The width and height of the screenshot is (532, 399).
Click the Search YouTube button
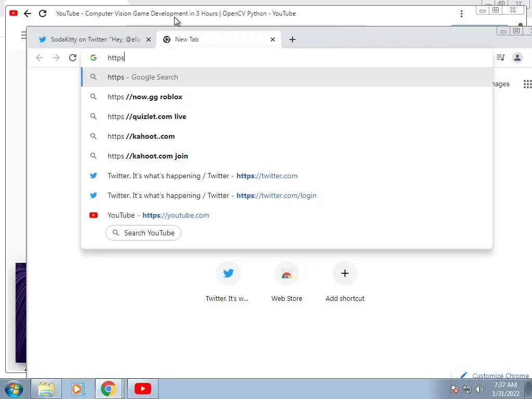pos(143,233)
